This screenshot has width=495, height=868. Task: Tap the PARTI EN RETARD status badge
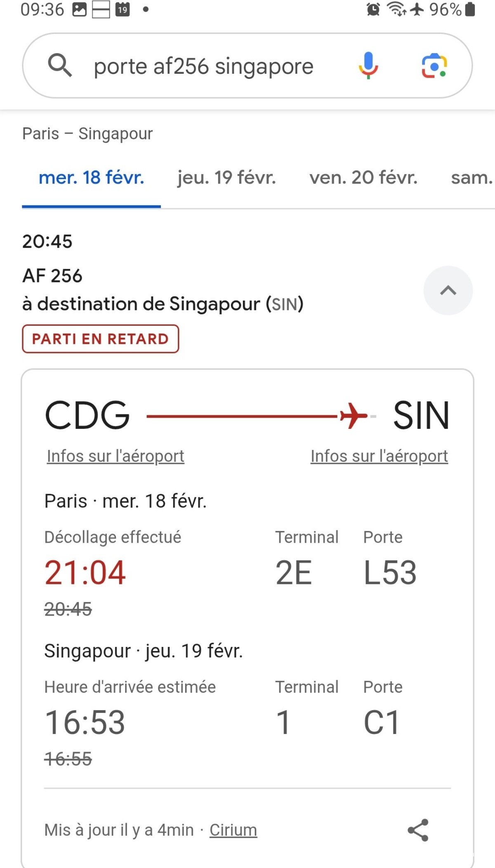[100, 339]
